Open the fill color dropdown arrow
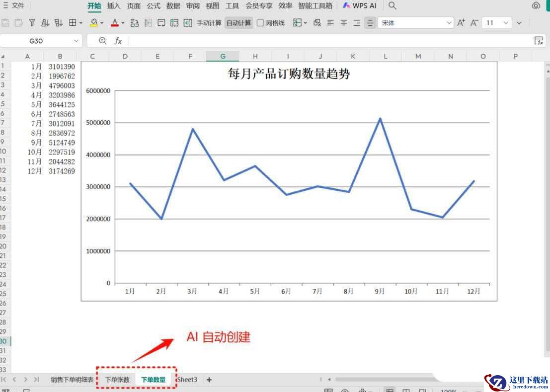The image size is (550, 392). [x=102, y=23]
